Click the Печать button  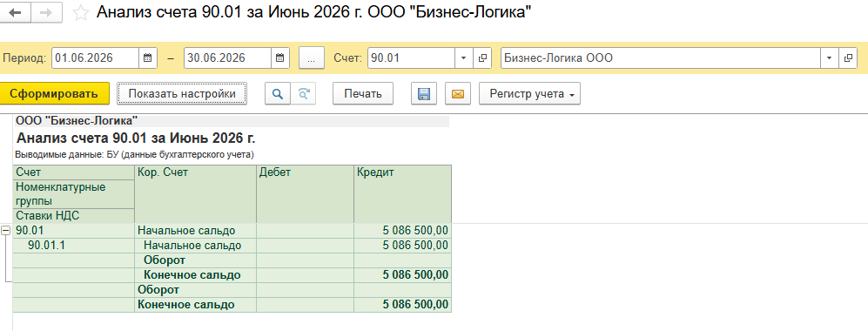point(363,93)
